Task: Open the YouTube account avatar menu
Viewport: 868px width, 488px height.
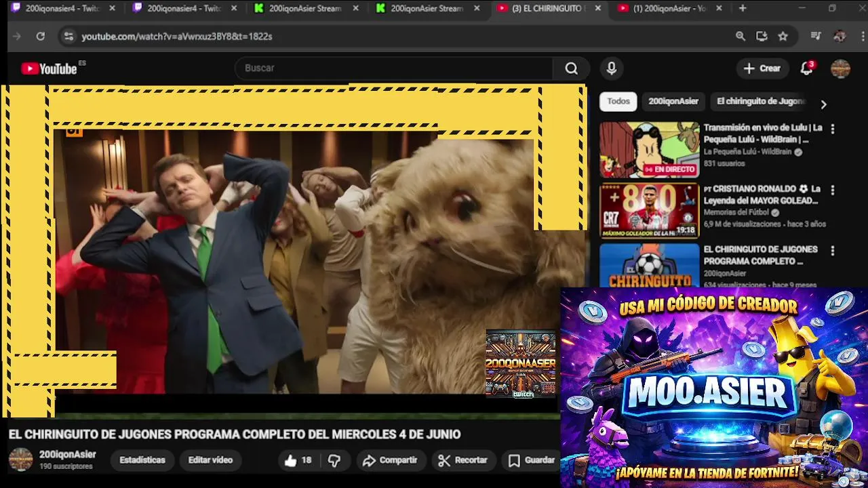Action: pyautogui.click(x=840, y=68)
